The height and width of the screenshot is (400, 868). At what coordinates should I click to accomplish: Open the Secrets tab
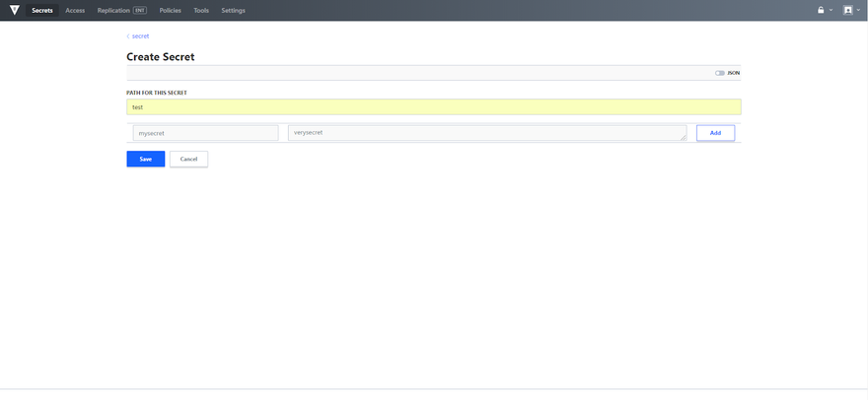(x=42, y=10)
